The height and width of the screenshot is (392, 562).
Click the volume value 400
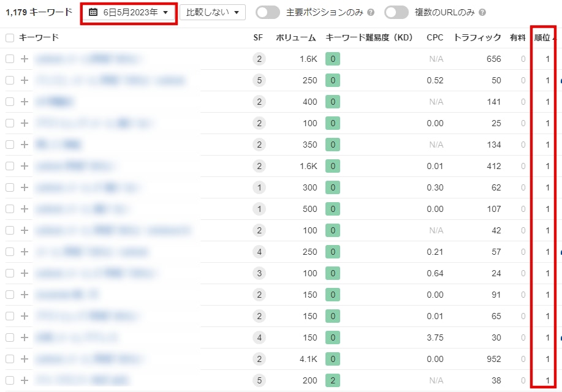[309, 102]
